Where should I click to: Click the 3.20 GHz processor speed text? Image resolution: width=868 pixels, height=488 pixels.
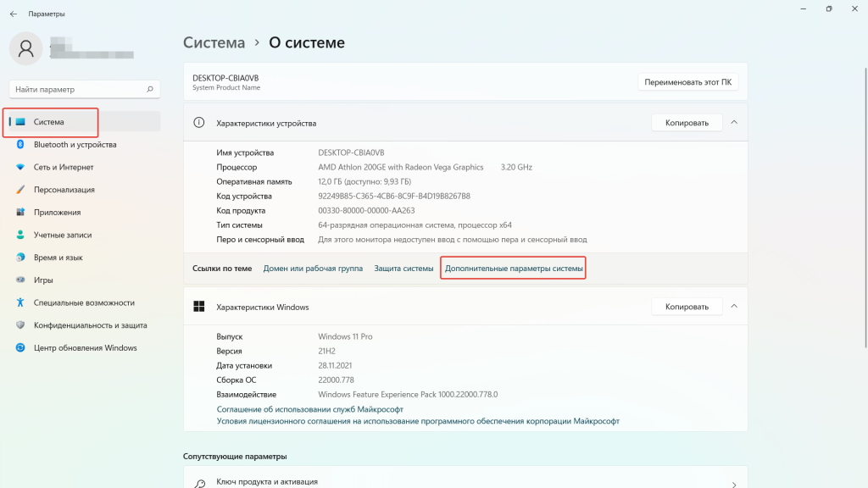coord(516,167)
